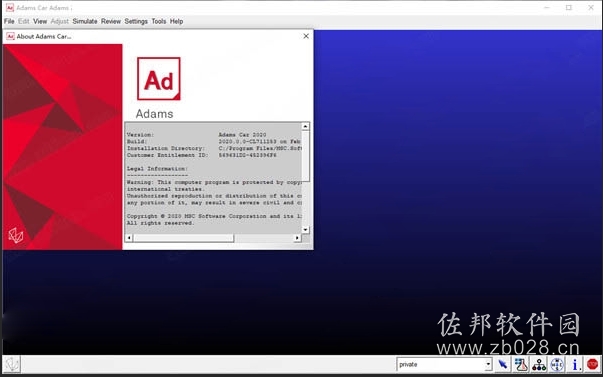Open the Simulate menu

tap(85, 21)
